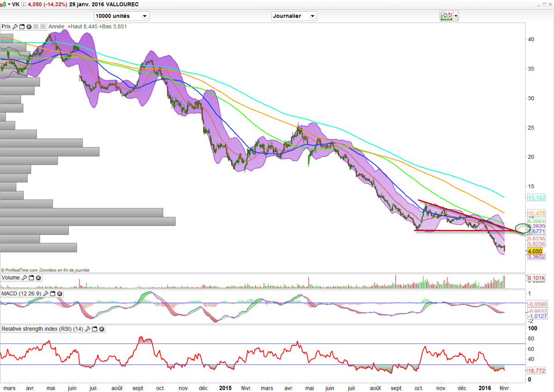The image size is (554, 392).
Task: Open Volume indicator wrench settings
Action: pos(24,278)
